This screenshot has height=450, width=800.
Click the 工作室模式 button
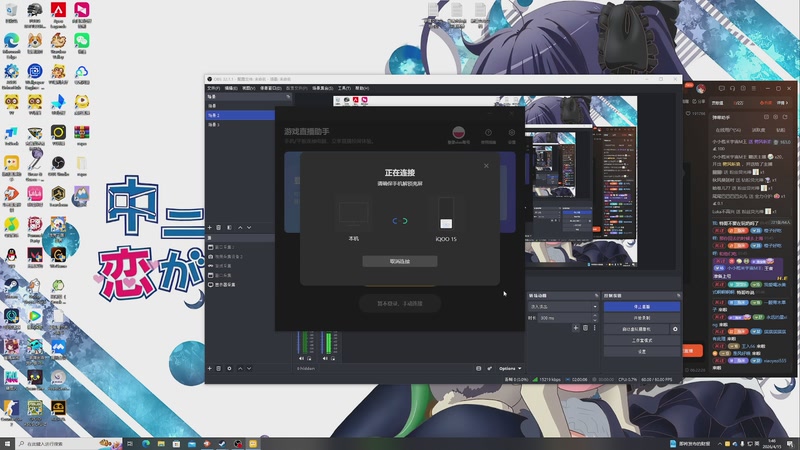click(x=642, y=340)
